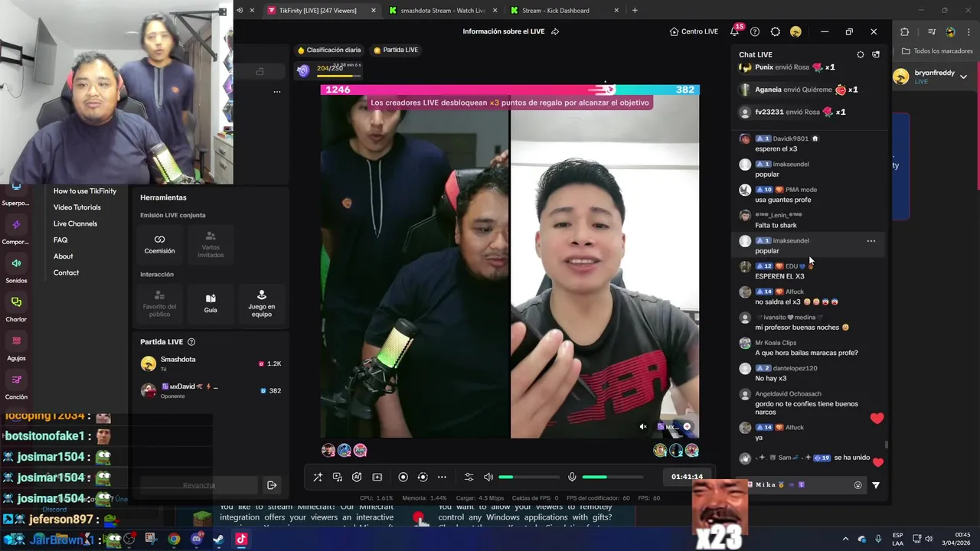The image size is (980, 551).
Task: Open options for imakseundel popular message
Action: (871, 241)
